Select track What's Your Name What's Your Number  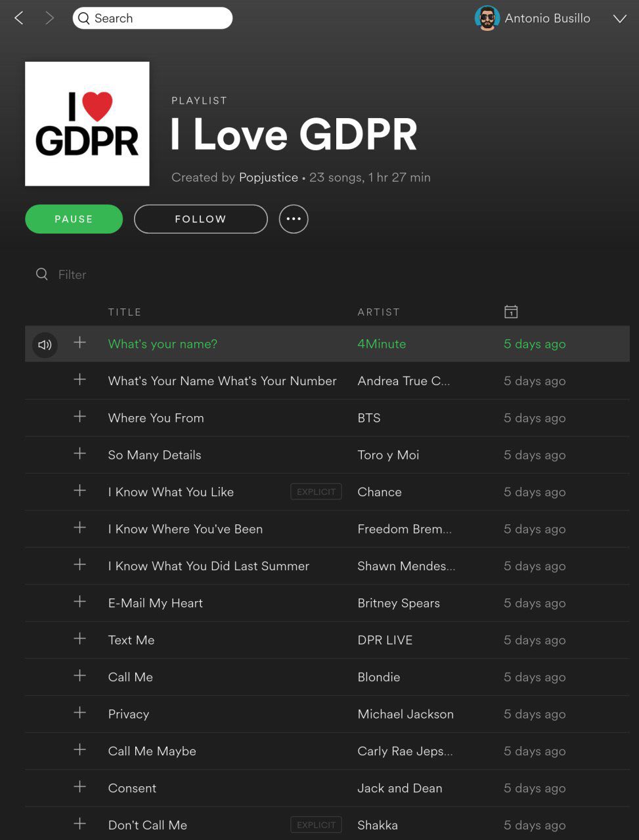[x=222, y=381]
